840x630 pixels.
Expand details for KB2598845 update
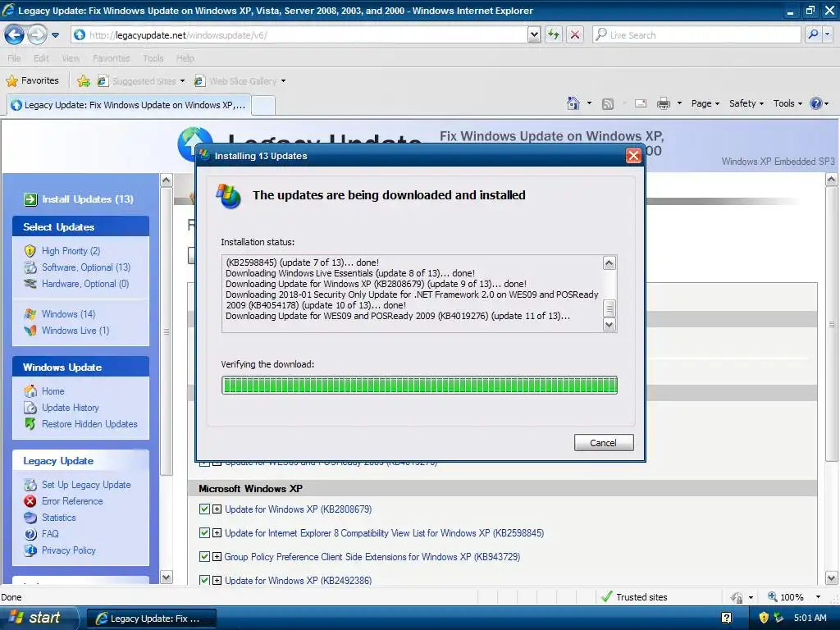click(217, 533)
